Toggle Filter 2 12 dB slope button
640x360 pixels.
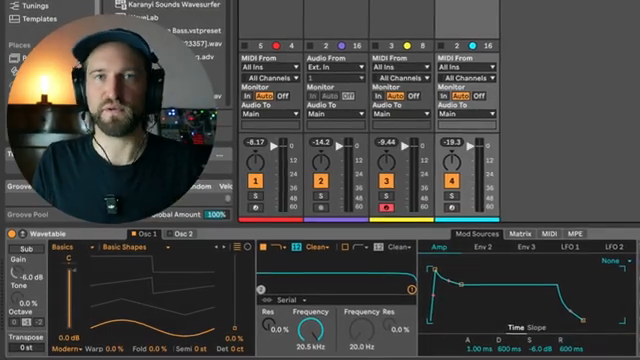[x=378, y=247]
